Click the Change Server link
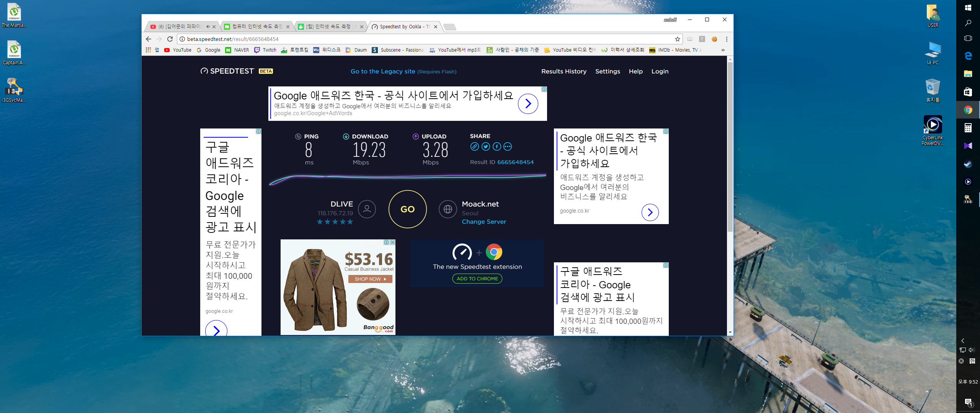980x413 pixels. (x=483, y=222)
